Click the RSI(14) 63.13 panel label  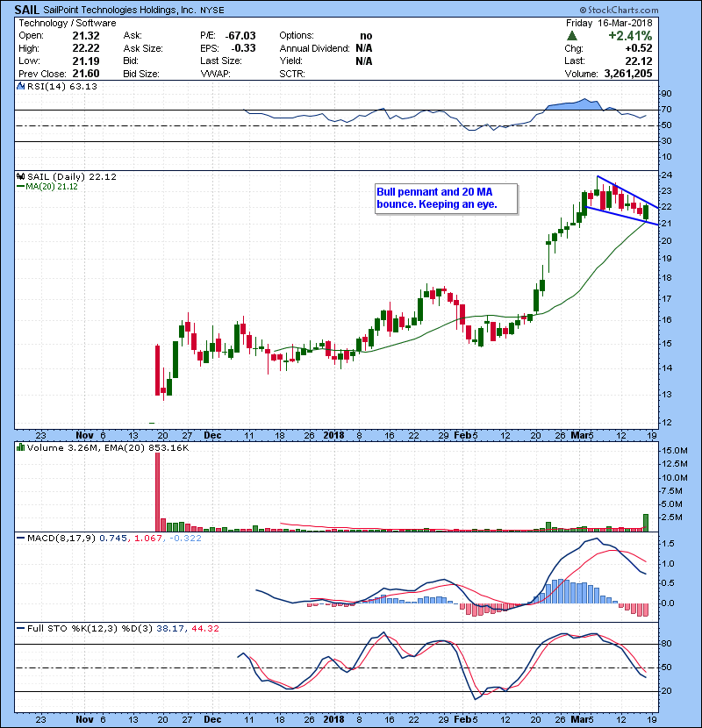click(62, 86)
